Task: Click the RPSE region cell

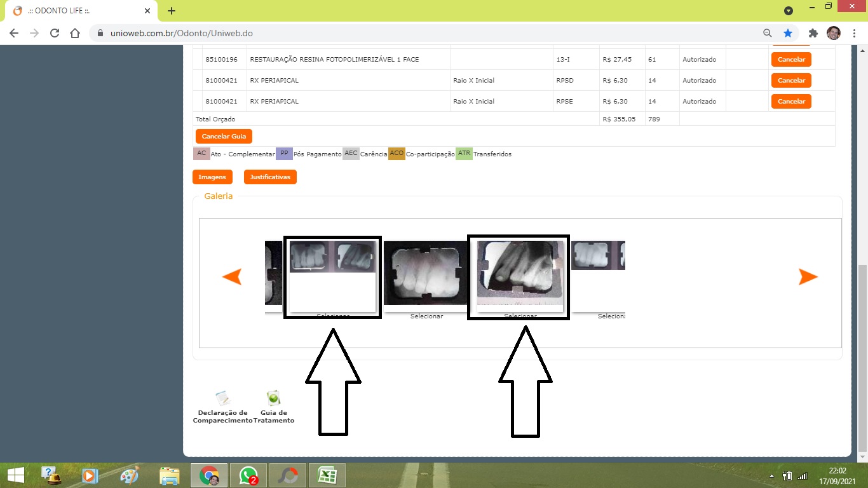Action: point(564,102)
